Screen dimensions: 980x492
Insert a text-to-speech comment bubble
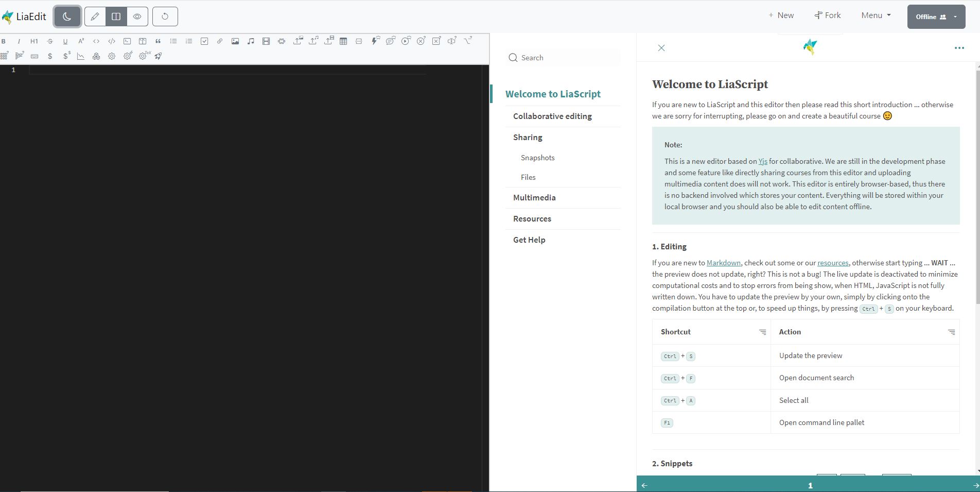391,41
